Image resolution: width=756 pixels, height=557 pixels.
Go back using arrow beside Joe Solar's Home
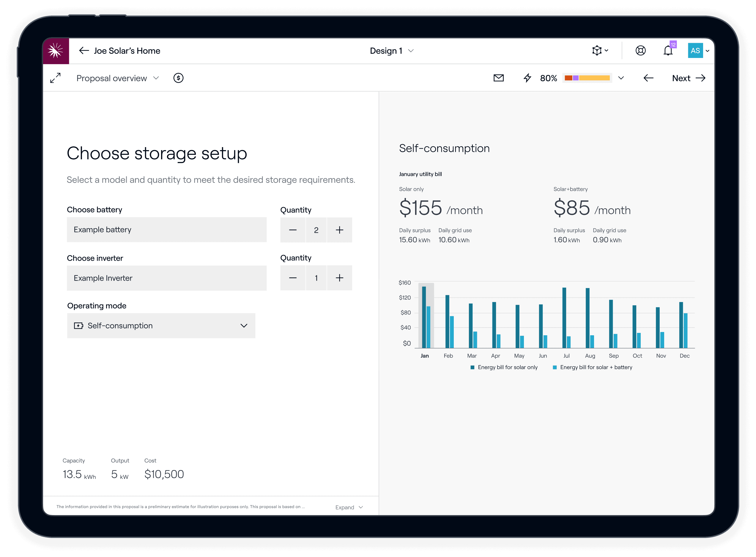84,51
